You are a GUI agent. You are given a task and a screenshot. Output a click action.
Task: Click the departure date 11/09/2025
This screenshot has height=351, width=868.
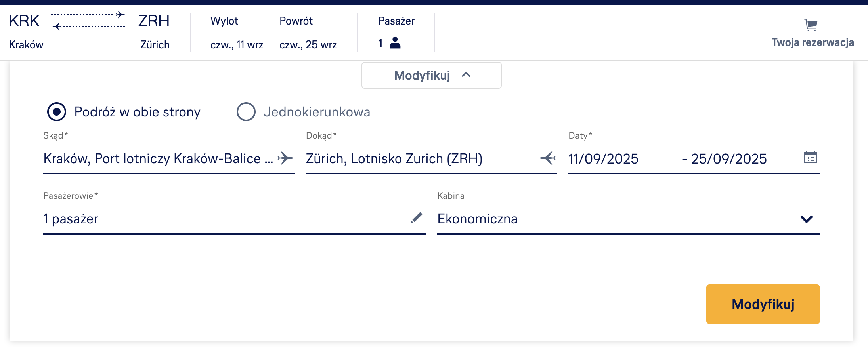click(x=603, y=159)
